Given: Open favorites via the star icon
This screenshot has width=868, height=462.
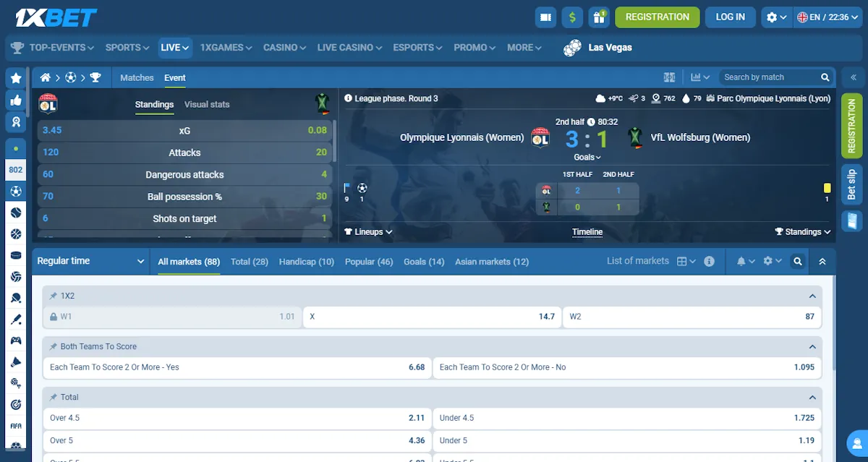Looking at the screenshot, I should [15, 76].
